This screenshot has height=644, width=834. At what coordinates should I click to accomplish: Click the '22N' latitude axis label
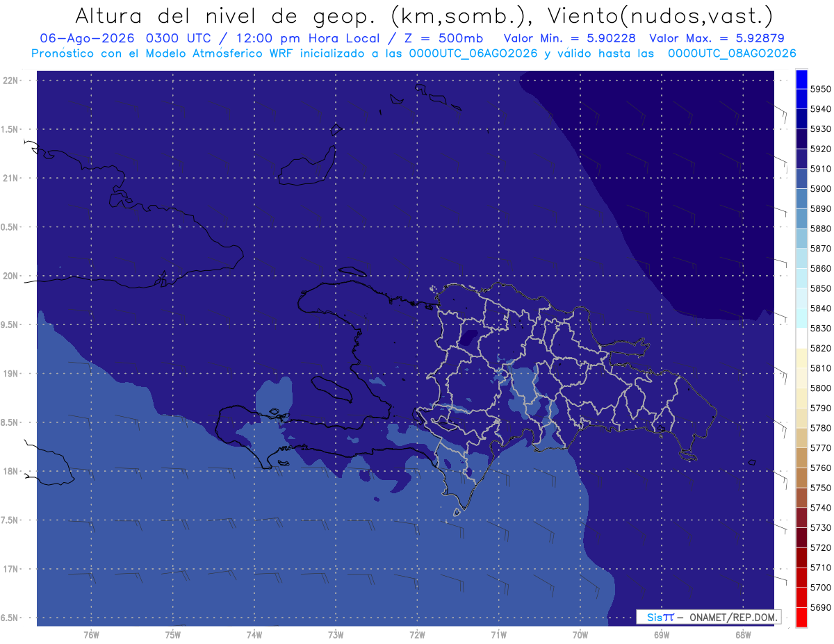10,81
